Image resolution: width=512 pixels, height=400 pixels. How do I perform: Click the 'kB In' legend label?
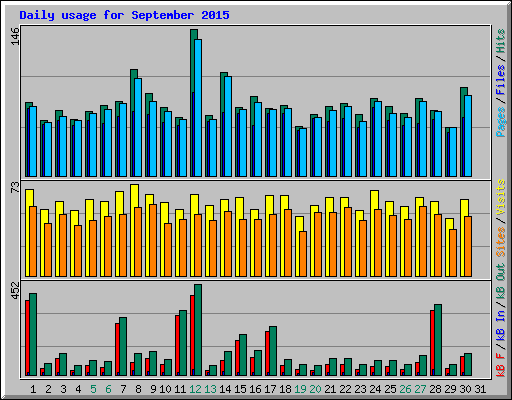[x=500, y=325]
